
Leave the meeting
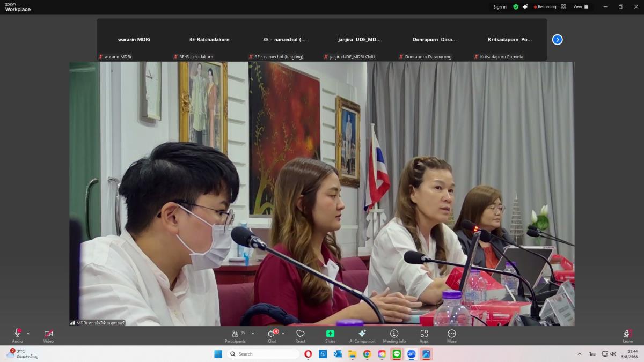(x=627, y=334)
